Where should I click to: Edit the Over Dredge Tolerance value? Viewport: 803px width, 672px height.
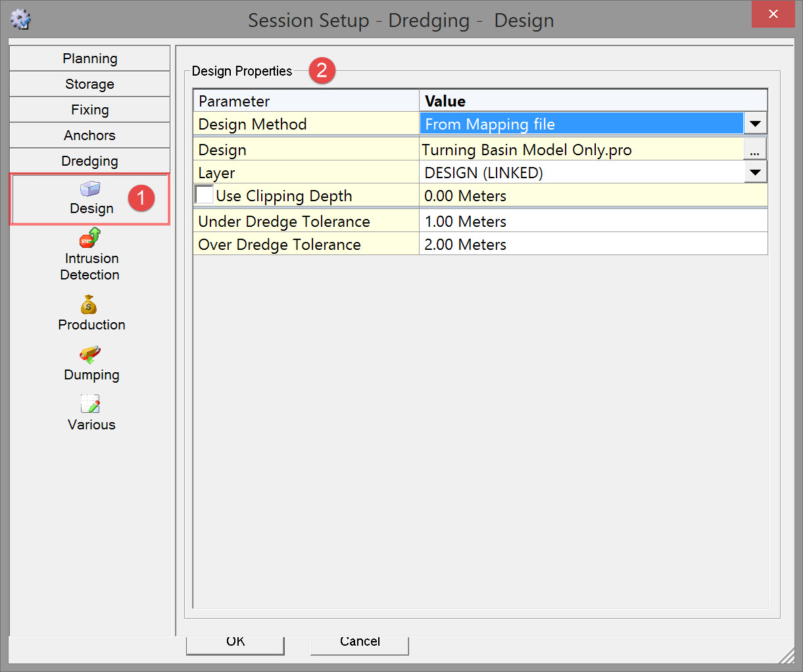coord(592,245)
